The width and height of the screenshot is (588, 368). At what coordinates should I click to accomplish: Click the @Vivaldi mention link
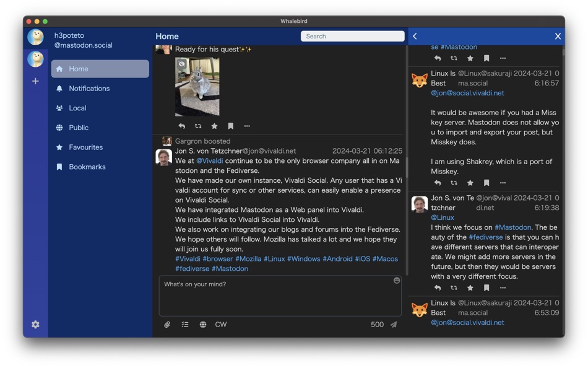coord(209,160)
